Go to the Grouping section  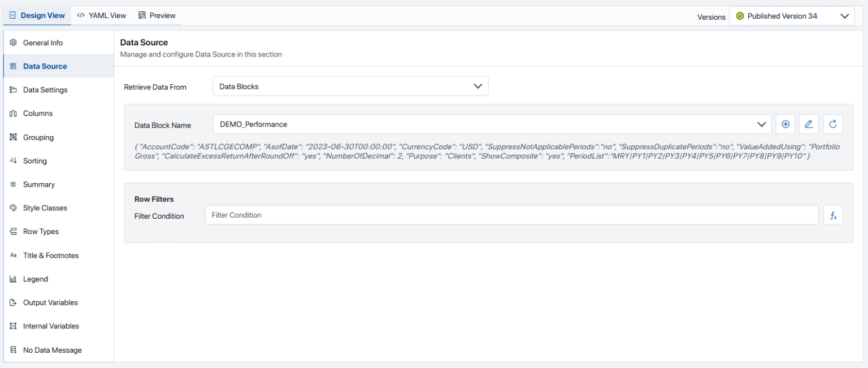(59, 137)
